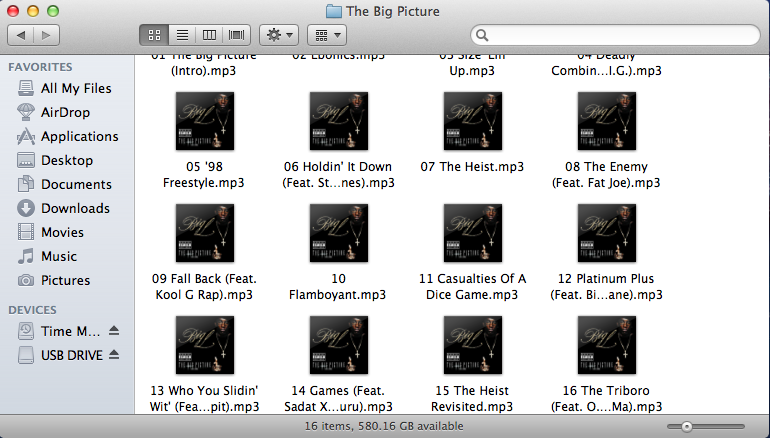The height and width of the screenshot is (438, 770).
Task: Zoom the window with green button
Action: tap(53, 11)
